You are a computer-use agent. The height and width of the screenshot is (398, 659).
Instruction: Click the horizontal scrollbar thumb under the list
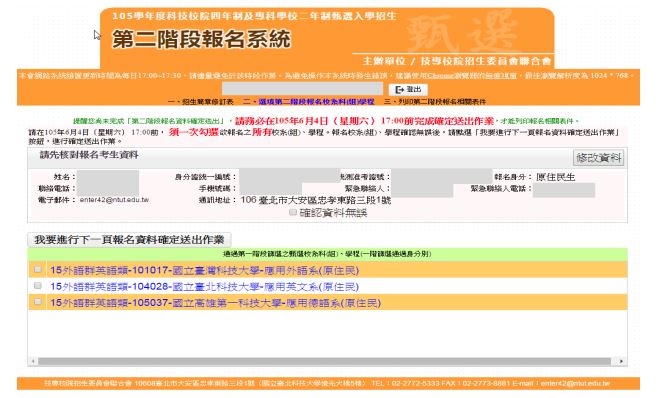324,361
